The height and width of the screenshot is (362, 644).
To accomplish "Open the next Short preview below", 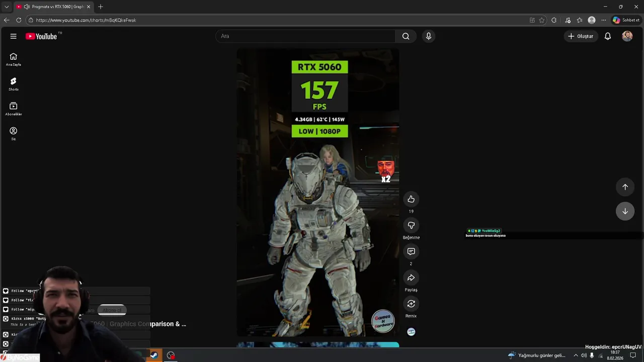I will [318, 345].
